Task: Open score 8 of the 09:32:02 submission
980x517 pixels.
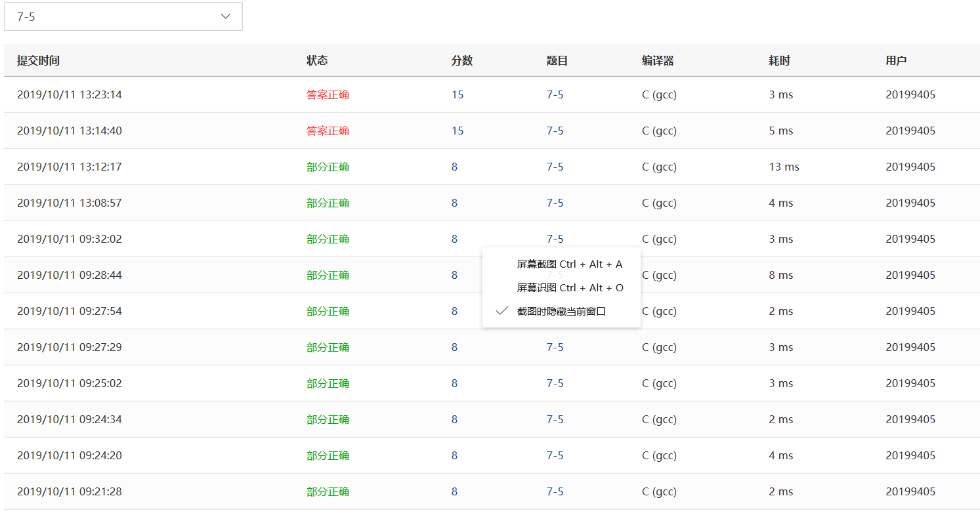Action: [454, 239]
